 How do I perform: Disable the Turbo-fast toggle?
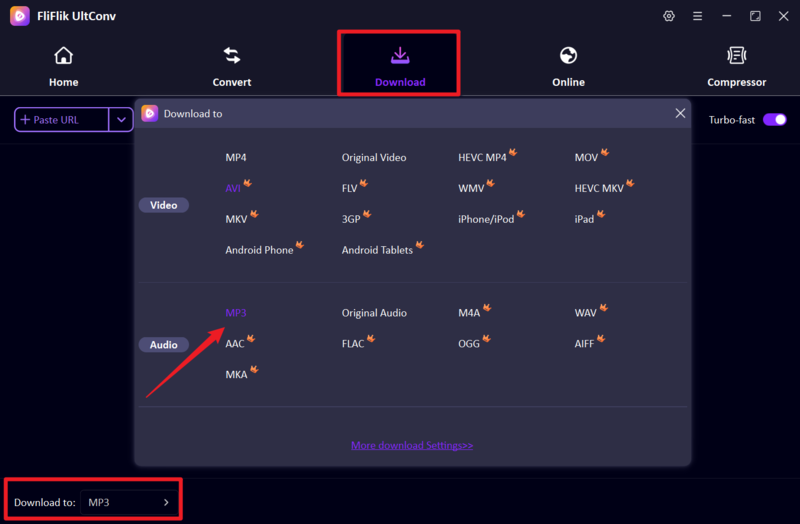pyautogui.click(x=774, y=120)
